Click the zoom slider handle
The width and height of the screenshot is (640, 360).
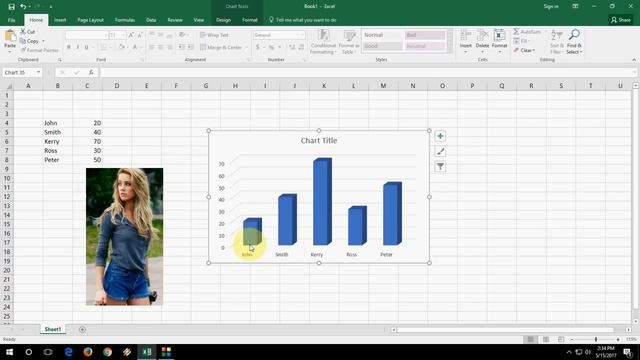click(596, 340)
